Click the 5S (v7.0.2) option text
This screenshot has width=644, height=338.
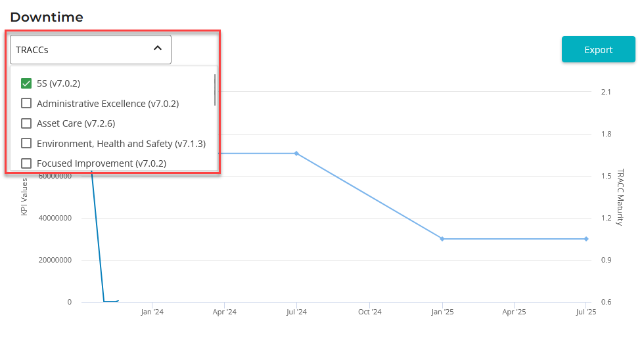[58, 83]
